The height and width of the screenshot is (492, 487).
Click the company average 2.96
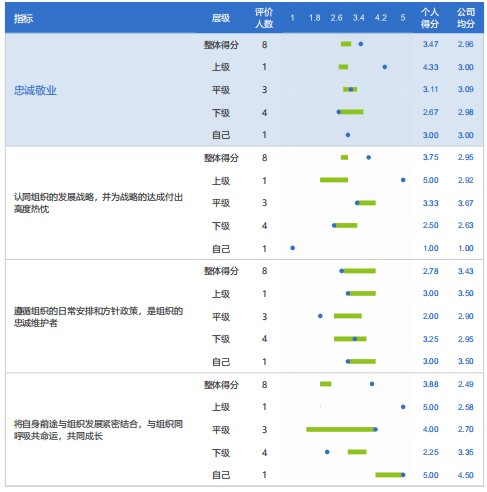[x=466, y=44]
